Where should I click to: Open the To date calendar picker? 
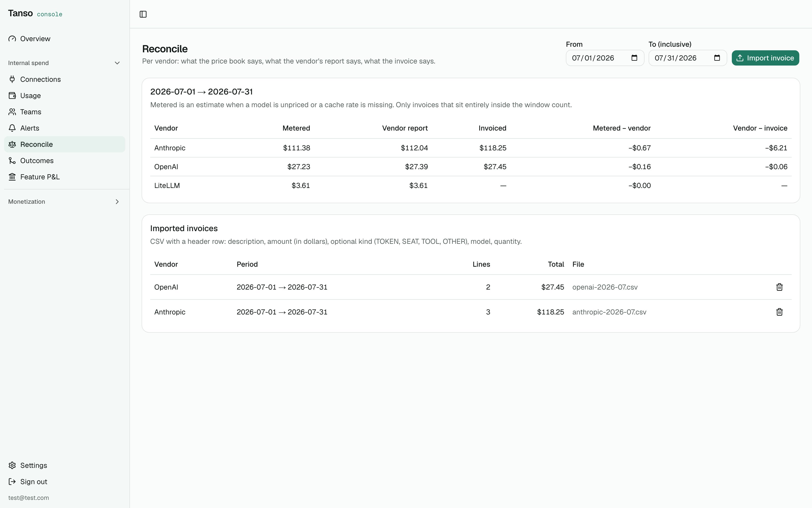717,58
